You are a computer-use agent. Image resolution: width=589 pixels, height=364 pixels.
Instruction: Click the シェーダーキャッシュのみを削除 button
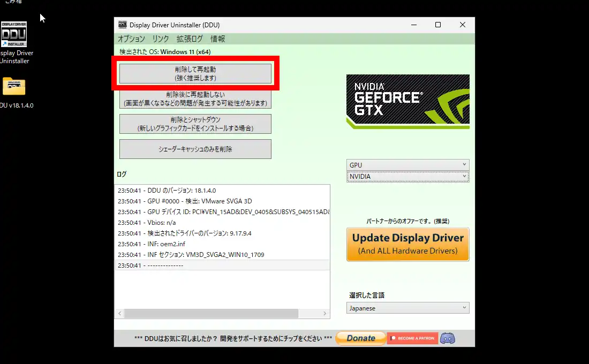[195, 149]
